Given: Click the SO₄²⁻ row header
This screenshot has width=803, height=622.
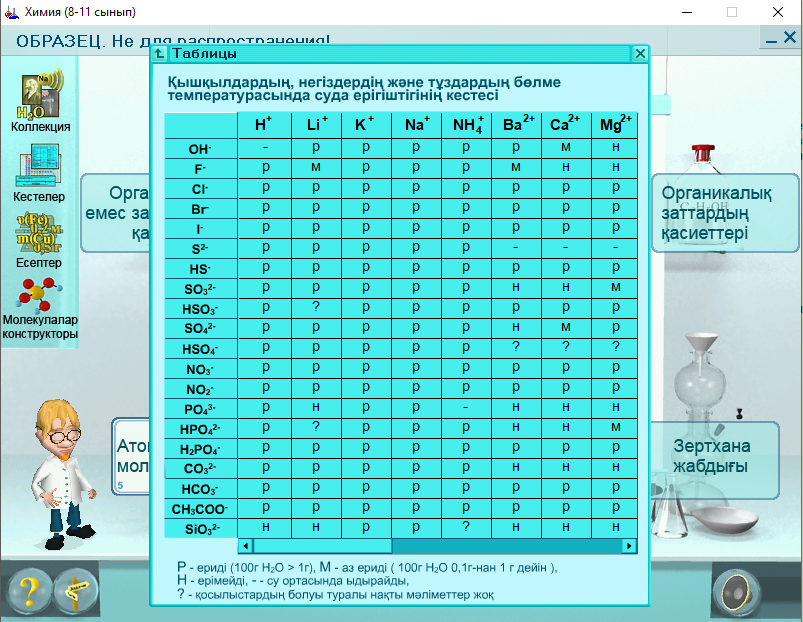Looking at the screenshot, I should pos(201,329).
